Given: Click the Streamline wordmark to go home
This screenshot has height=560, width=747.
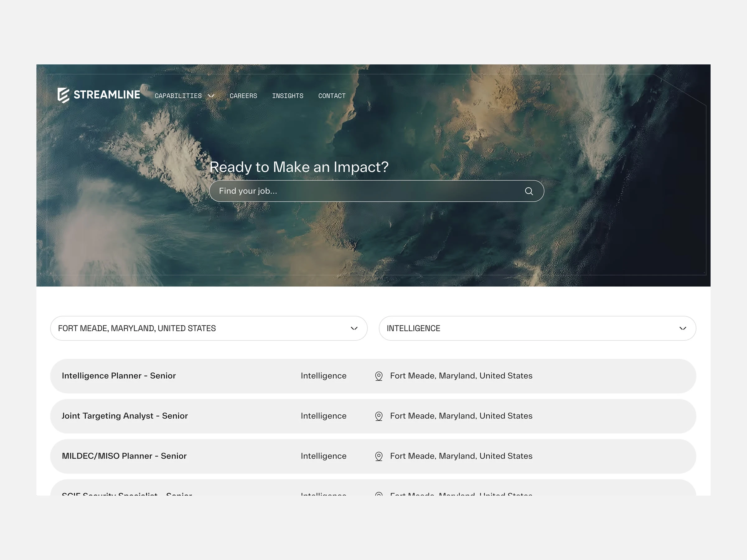Looking at the screenshot, I should pos(107,95).
